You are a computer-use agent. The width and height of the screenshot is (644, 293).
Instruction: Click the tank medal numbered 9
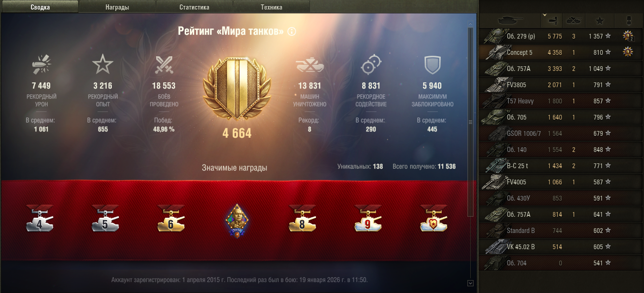click(367, 219)
